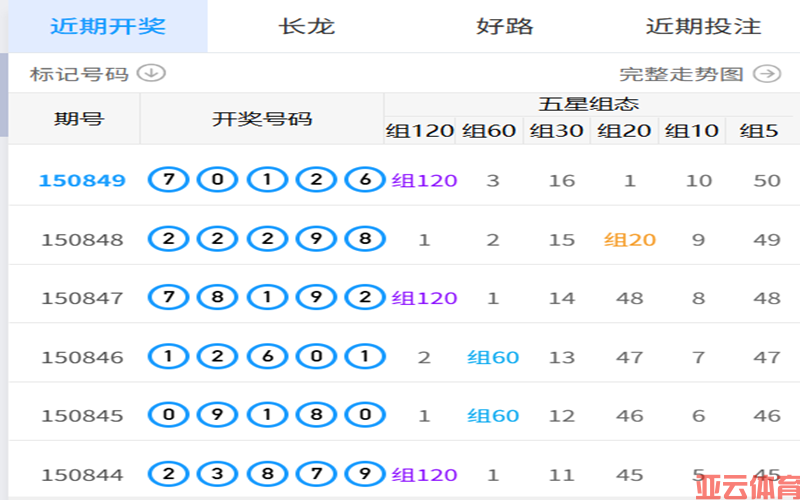
Task: Click ball 7 in row 150849
Action: (168, 180)
